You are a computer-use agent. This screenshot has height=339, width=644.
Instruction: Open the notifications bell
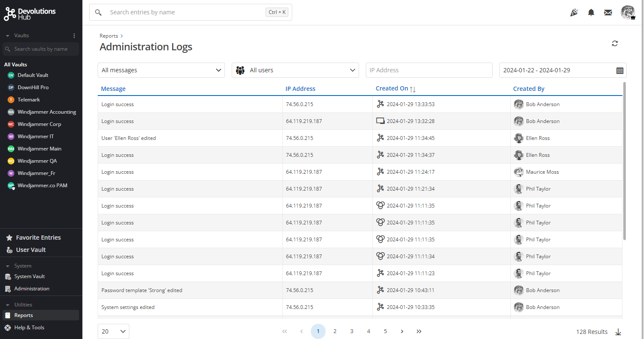pos(591,13)
